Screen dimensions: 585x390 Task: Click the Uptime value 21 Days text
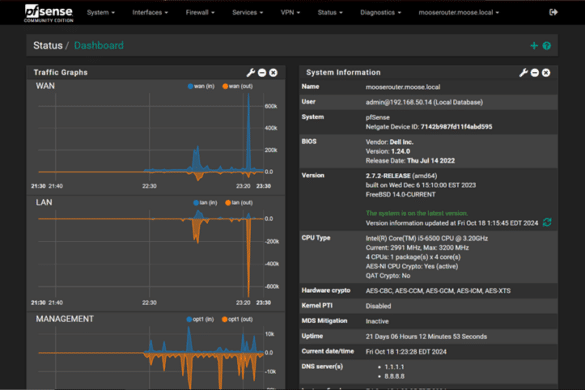pyautogui.click(x=426, y=337)
